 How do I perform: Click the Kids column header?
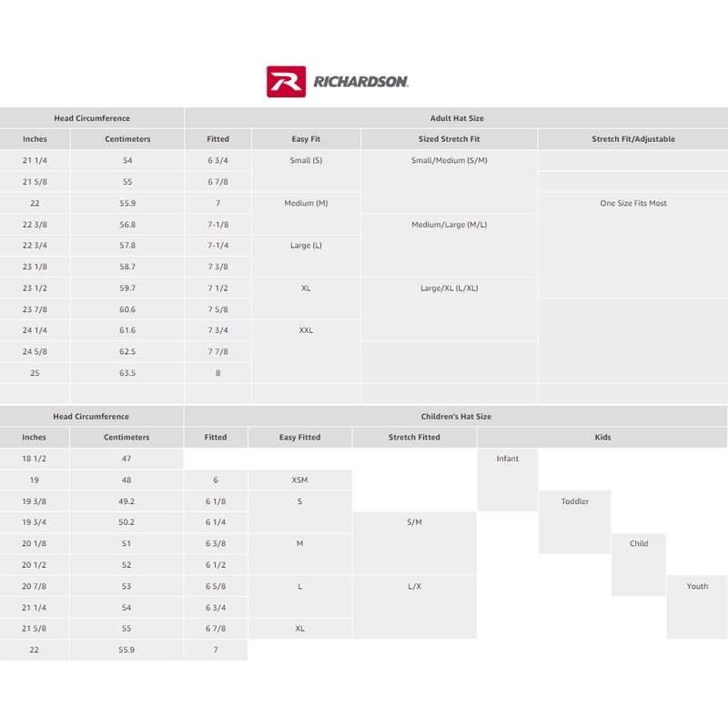[602, 438]
